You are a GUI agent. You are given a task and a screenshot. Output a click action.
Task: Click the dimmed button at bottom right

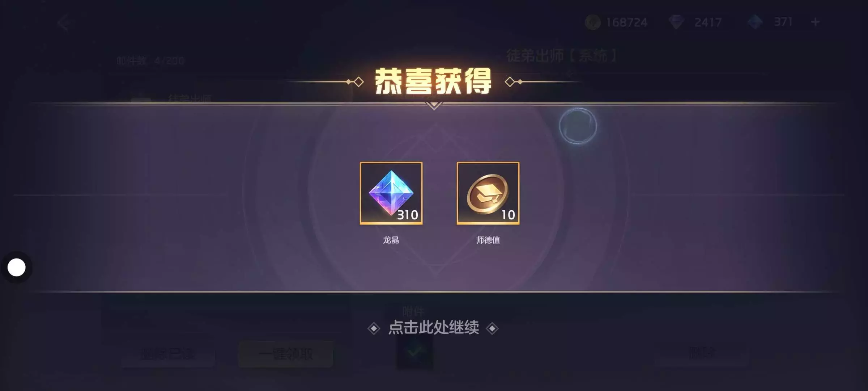[702, 353]
